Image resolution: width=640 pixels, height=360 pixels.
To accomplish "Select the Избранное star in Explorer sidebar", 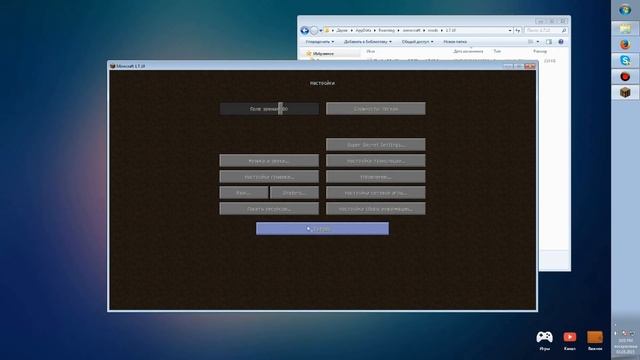I will tap(309, 53).
